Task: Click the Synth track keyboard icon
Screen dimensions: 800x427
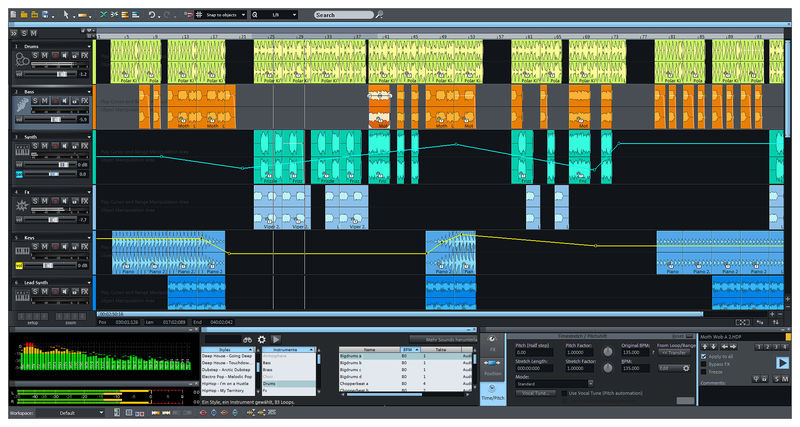Action: (x=22, y=151)
